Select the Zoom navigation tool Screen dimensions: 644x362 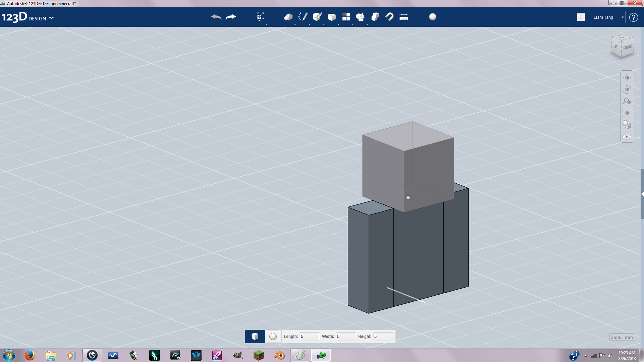click(627, 101)
